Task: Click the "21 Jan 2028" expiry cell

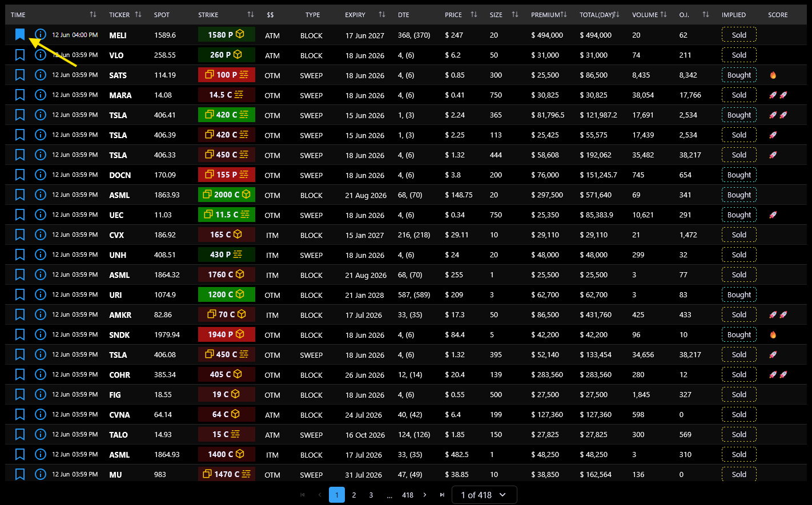Action: pyautogui.click(x=365, y=295)
